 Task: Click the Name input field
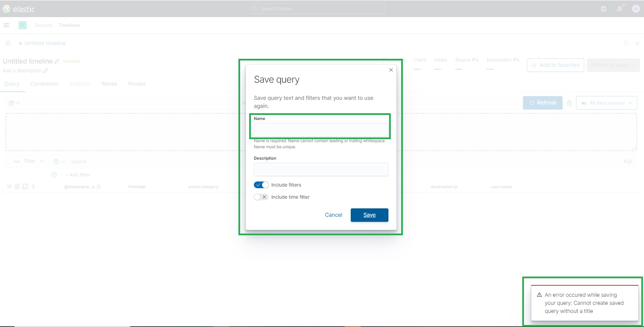(x=321, y=130)
